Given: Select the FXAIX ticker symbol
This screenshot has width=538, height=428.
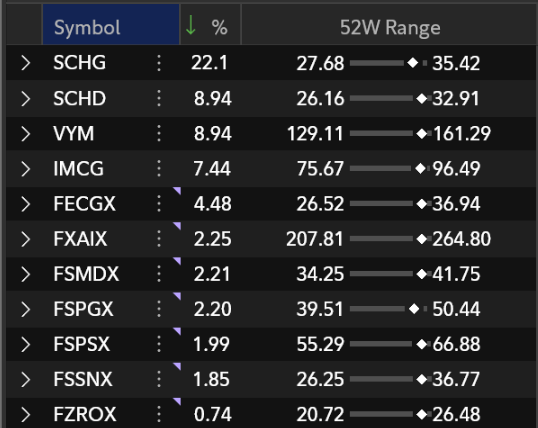Looking at the screenshot, I should 80,239.
